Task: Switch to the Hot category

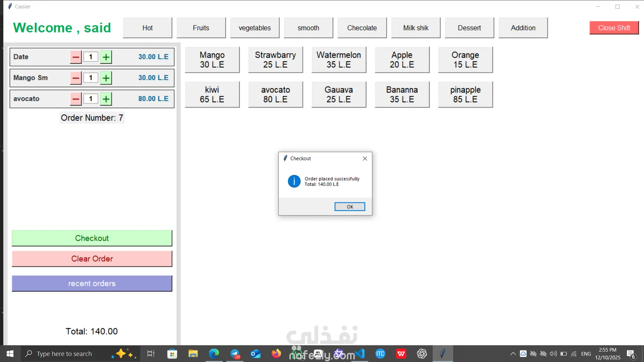Action: pyautogui.click(x=148, y=28)
